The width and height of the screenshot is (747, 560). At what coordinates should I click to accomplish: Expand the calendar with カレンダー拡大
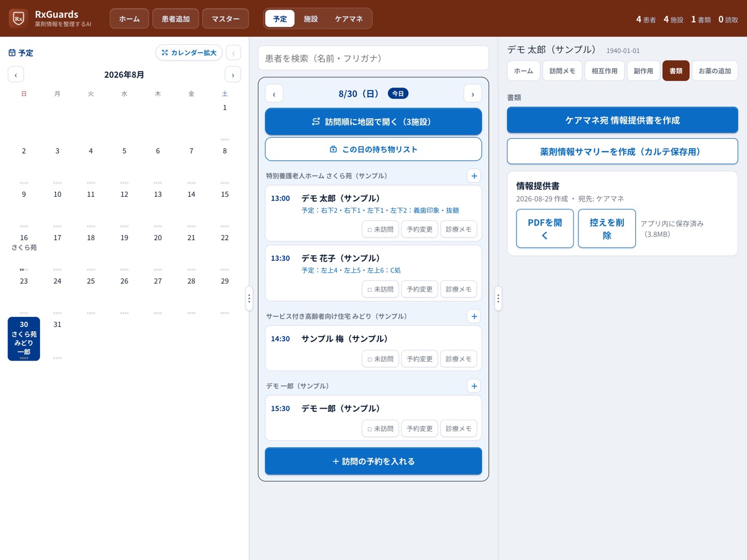pos(189,53)
